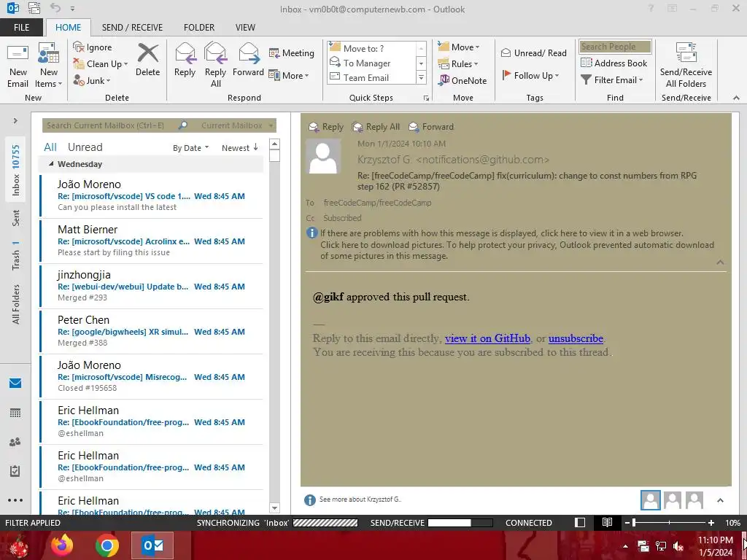Screen dimensions: 747x560
Task: Create a New Email
Action: pyautogui.click(x=18, y=65)
